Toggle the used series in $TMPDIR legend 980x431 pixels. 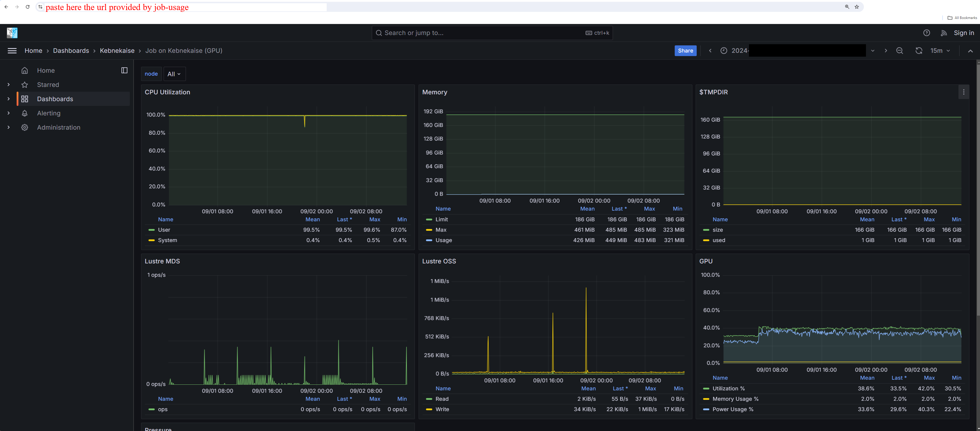(719, 240)
